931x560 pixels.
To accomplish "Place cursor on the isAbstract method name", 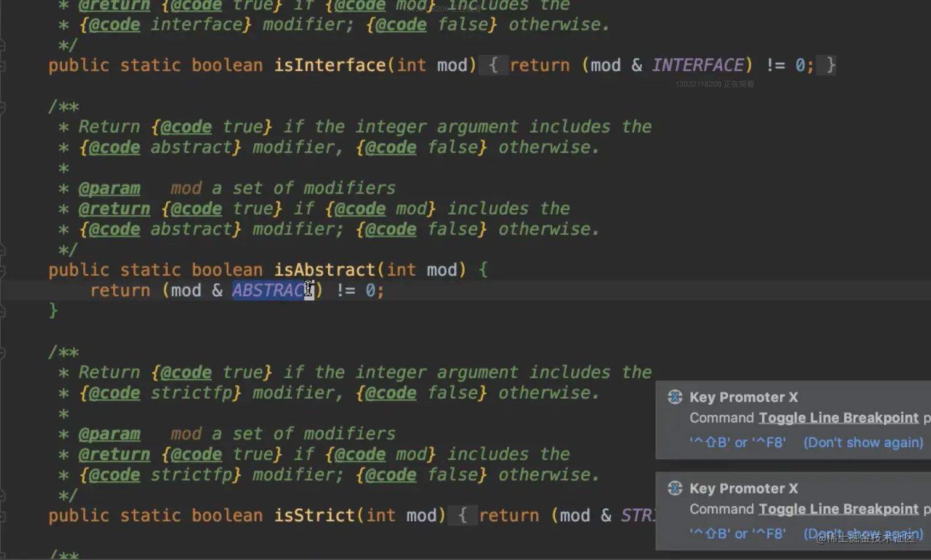I will point(324,270).
